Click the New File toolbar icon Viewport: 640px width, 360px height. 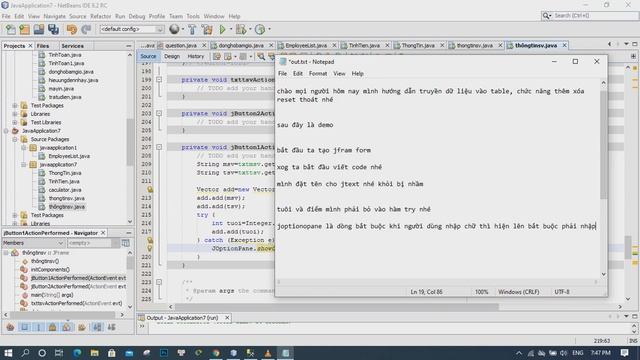(x=11, y=29)
